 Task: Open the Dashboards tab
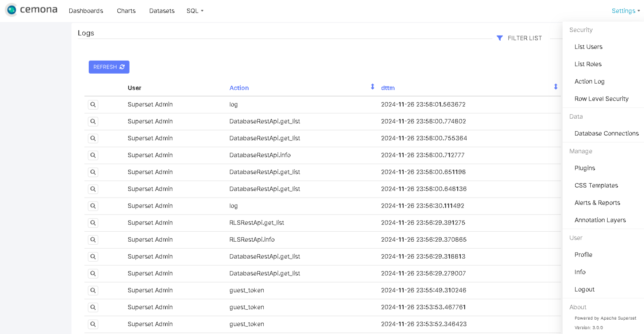pos(86,11)
